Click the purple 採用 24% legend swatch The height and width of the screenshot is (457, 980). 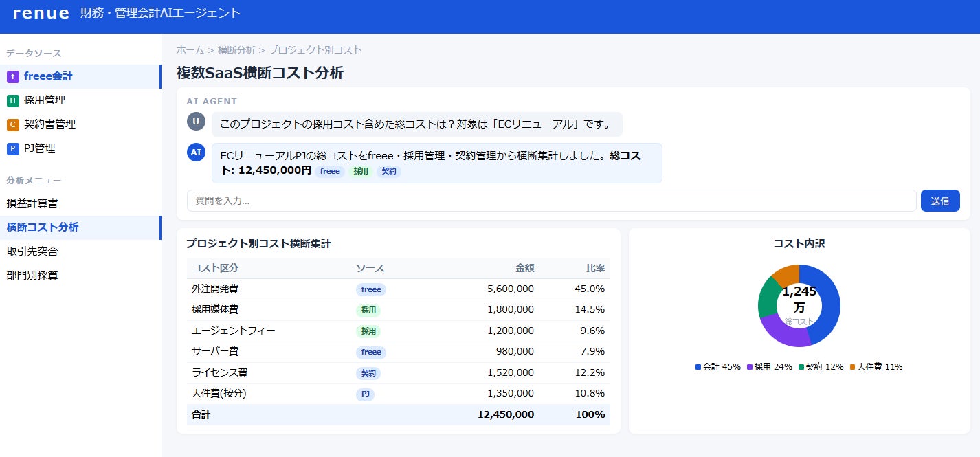tap(750, 367)
